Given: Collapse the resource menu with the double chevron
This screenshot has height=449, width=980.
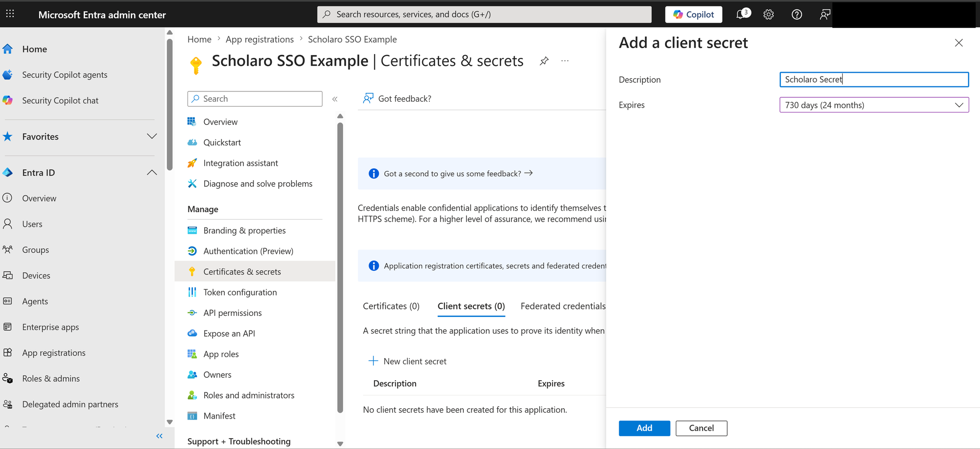Looking at the screenshot, I should tap(335, 99).
